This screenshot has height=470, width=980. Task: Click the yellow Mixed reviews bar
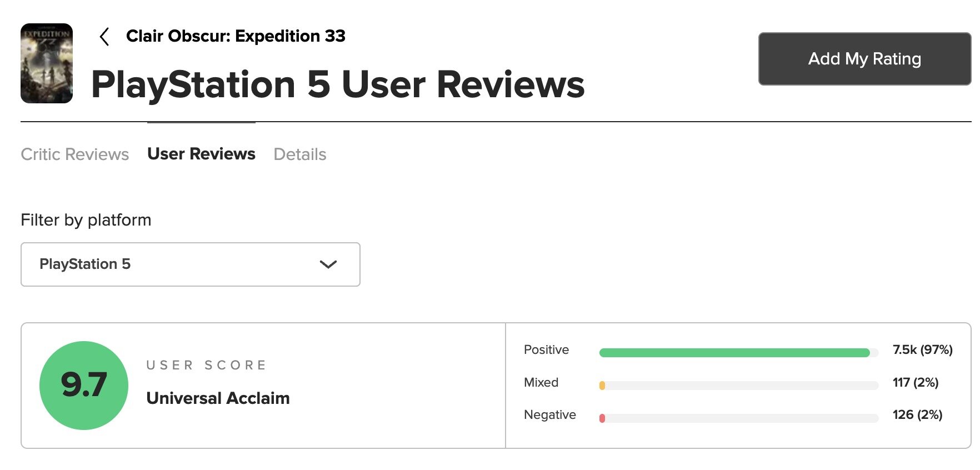(602, 386)
